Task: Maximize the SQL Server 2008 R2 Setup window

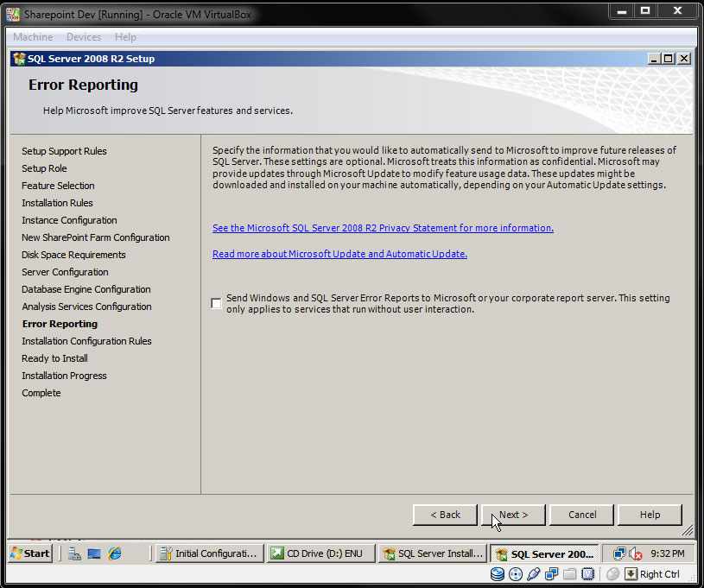Action: click(669, 59)
